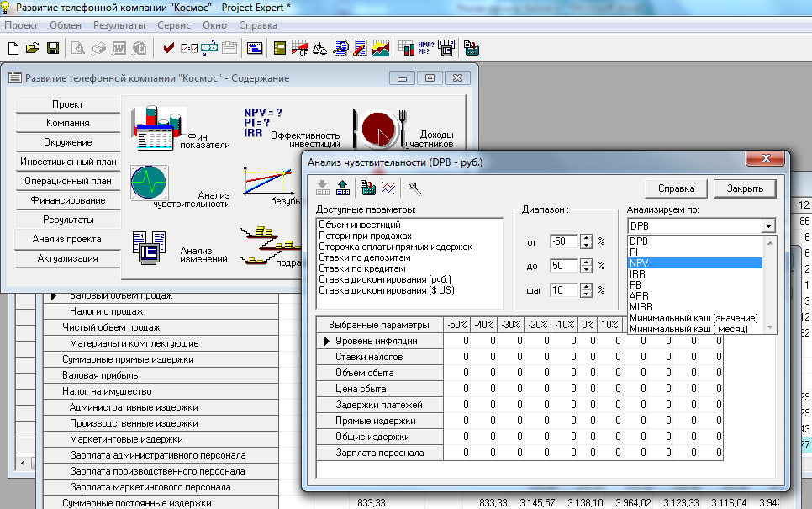Select IRR from the dropdown list
Screen dimensions: 812x509
[639, 274]
